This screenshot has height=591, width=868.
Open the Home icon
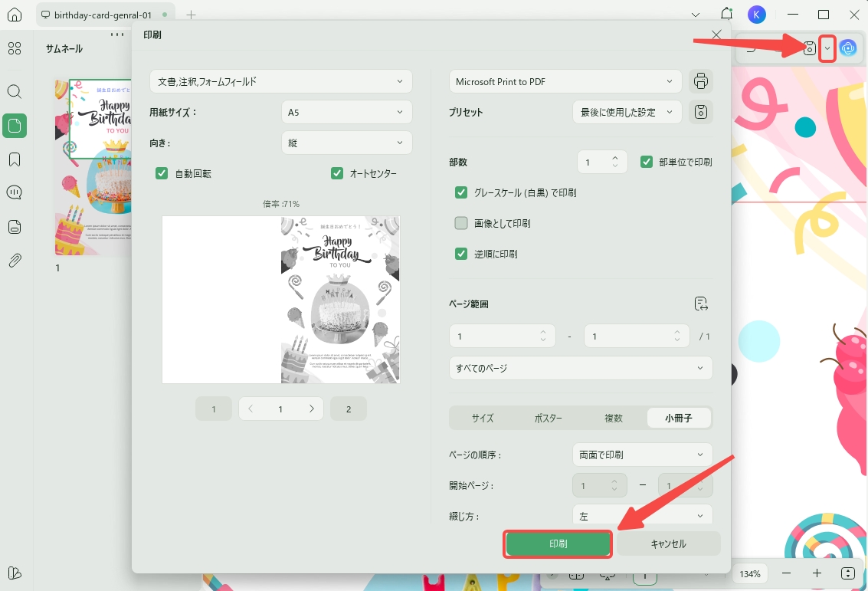[15, 15]
